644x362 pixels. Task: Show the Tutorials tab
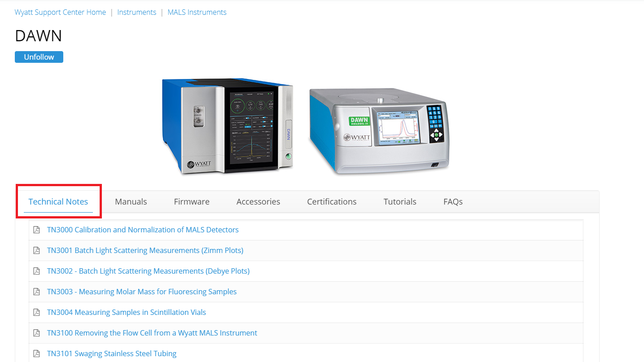coord(400,201)
